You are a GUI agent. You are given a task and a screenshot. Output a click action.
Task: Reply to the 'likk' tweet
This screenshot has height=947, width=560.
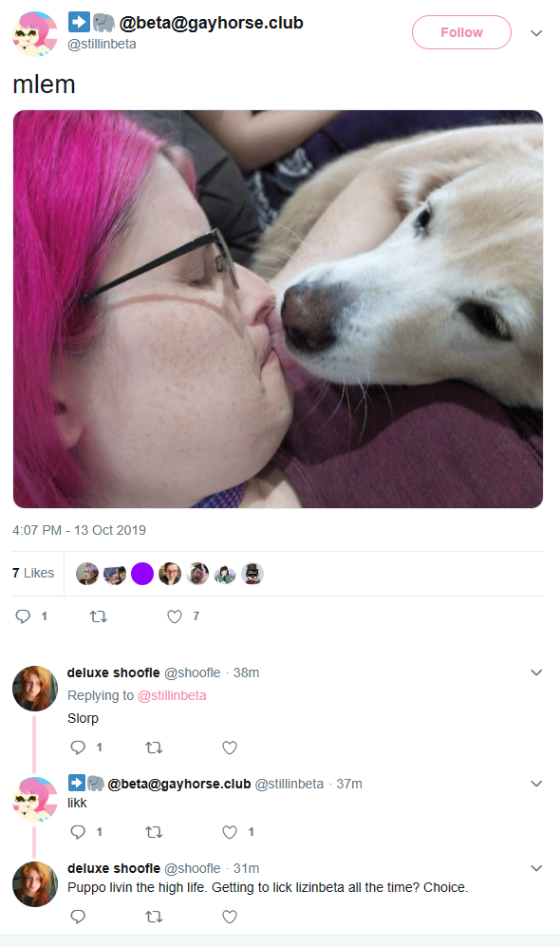[x=78, y=832]
